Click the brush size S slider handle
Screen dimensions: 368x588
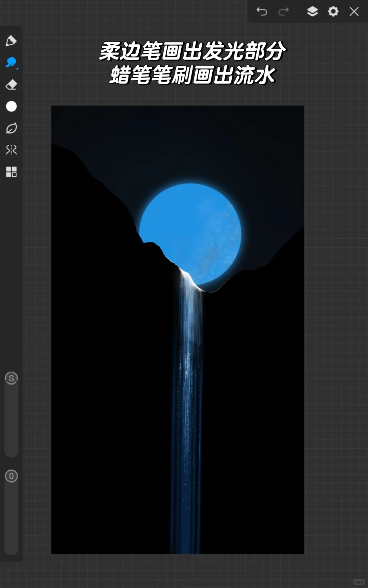pos(11,378)
